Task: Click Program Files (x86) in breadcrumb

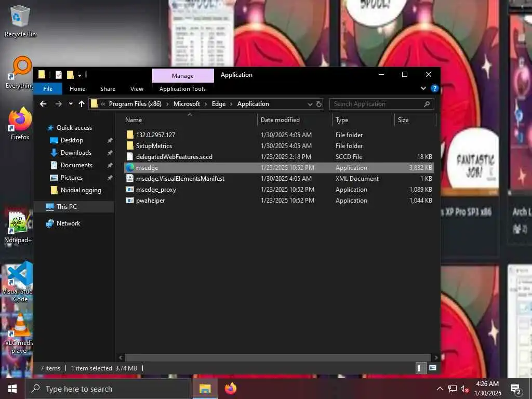Action: coord(135,104)
